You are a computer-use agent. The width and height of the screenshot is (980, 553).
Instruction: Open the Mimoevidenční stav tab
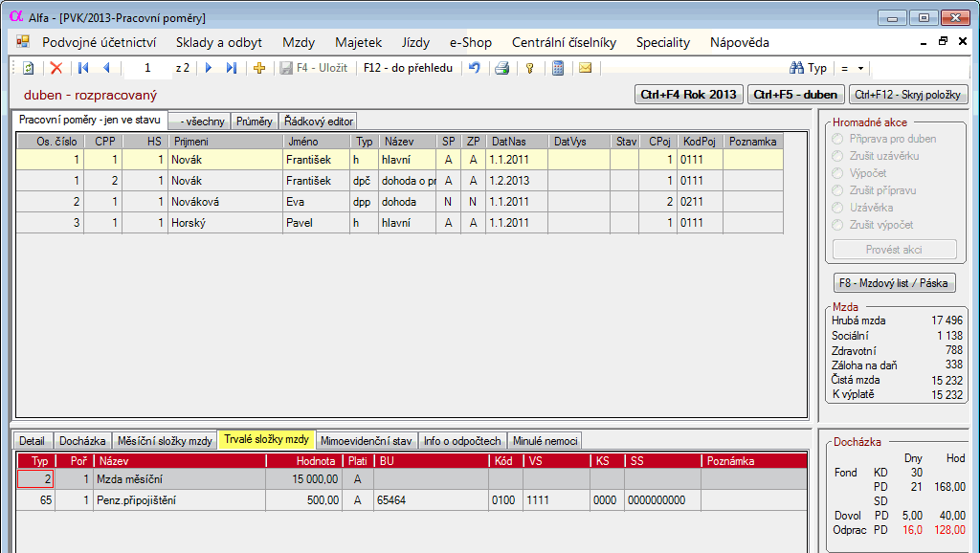(367, 440)
